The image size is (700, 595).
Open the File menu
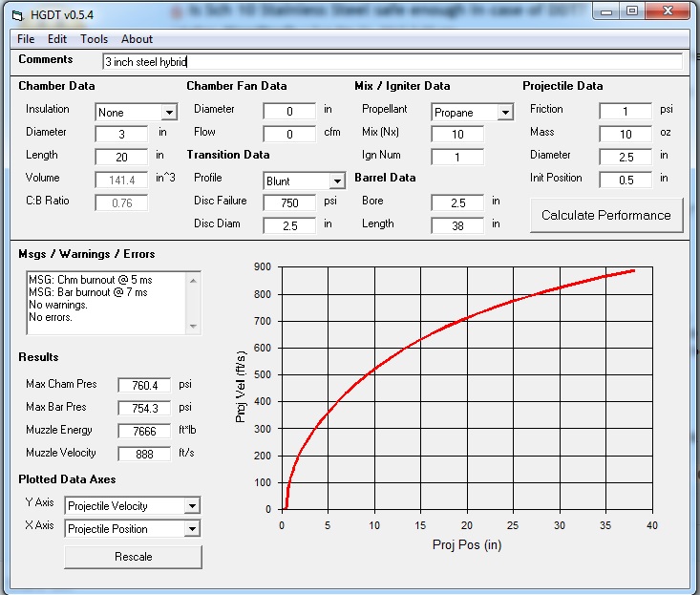click(x=26, y=39)
